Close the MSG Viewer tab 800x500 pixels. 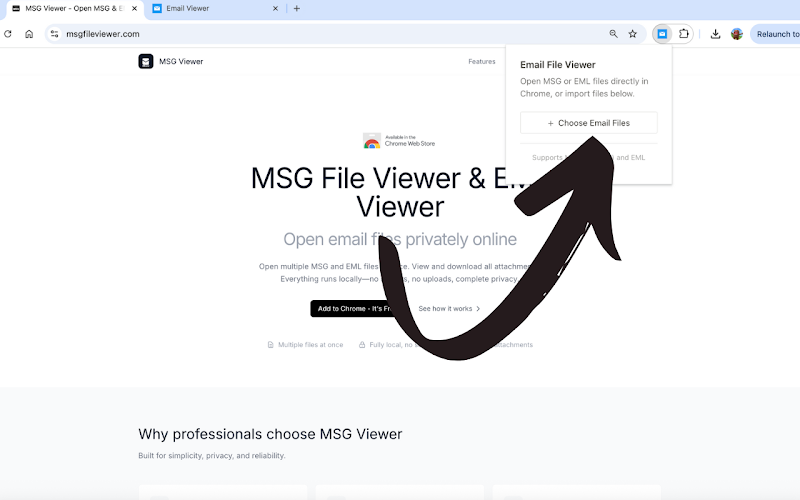[x=134, y=8]
